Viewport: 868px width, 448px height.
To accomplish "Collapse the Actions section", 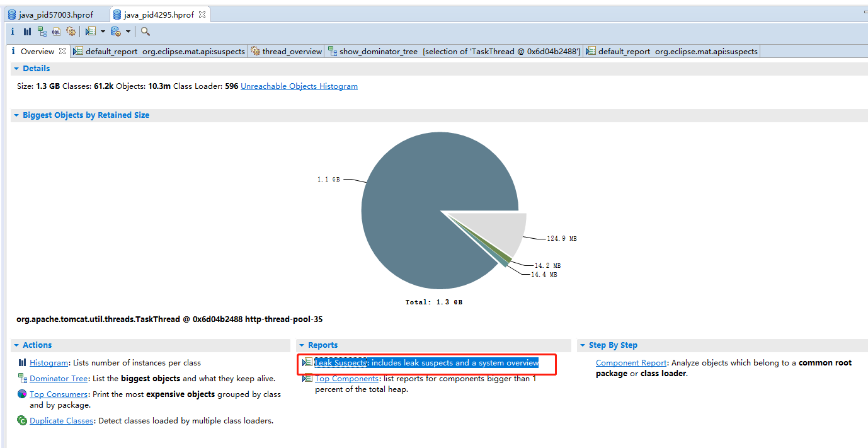I will click(16, 345).
